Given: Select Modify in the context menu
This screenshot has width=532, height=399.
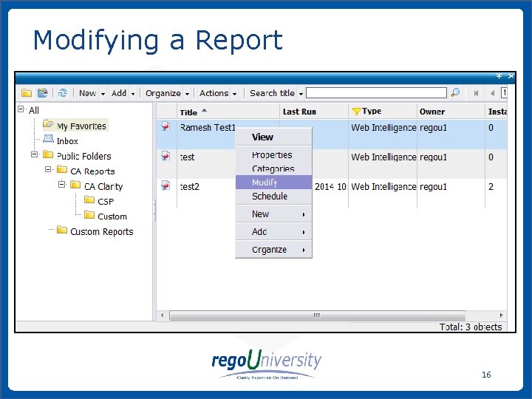Looking at the screenshot, I should coord(273,183).
